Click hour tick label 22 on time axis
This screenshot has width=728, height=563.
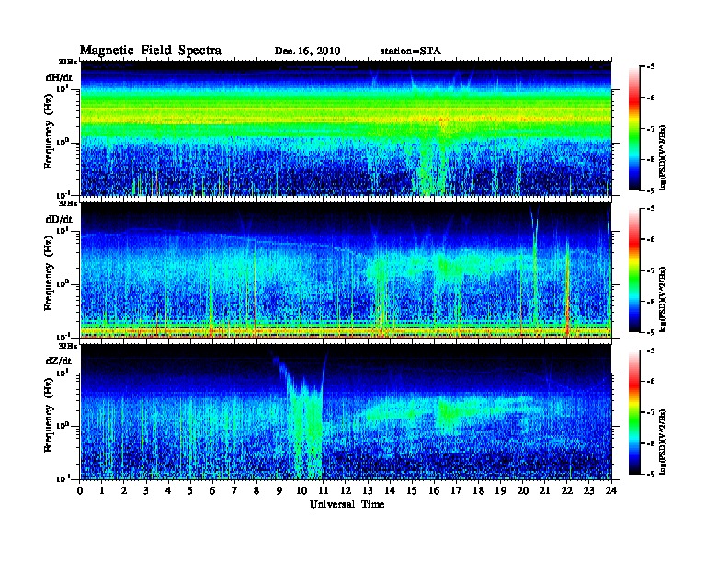[566, 490]
